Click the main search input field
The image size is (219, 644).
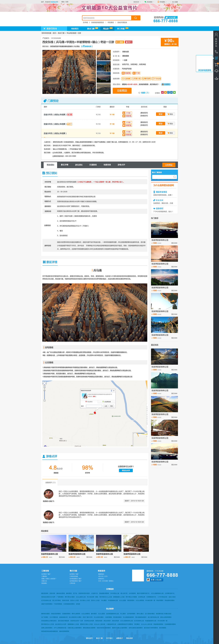click(107, 18)
